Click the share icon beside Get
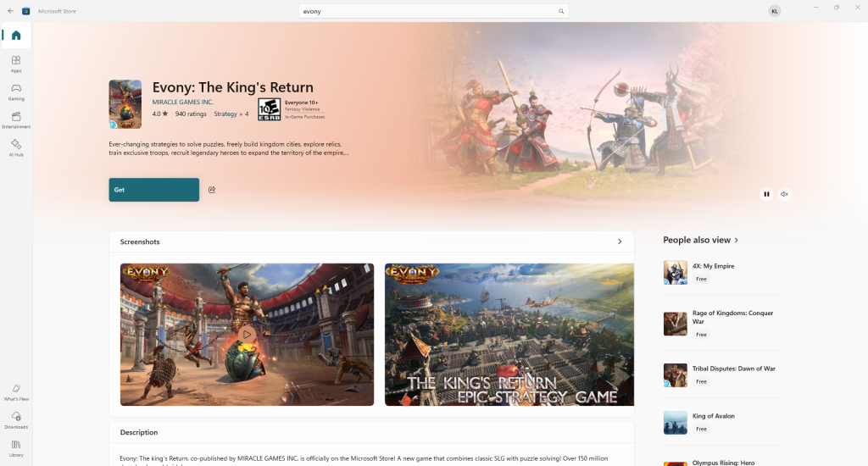Screen dimensions: 868x466 point(211,190)
